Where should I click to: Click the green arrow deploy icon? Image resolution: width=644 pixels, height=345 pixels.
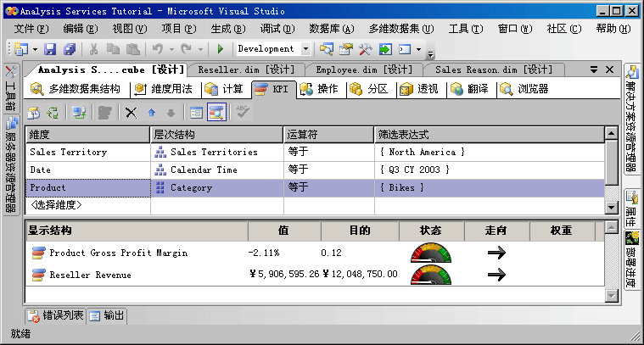coord(385,49)
